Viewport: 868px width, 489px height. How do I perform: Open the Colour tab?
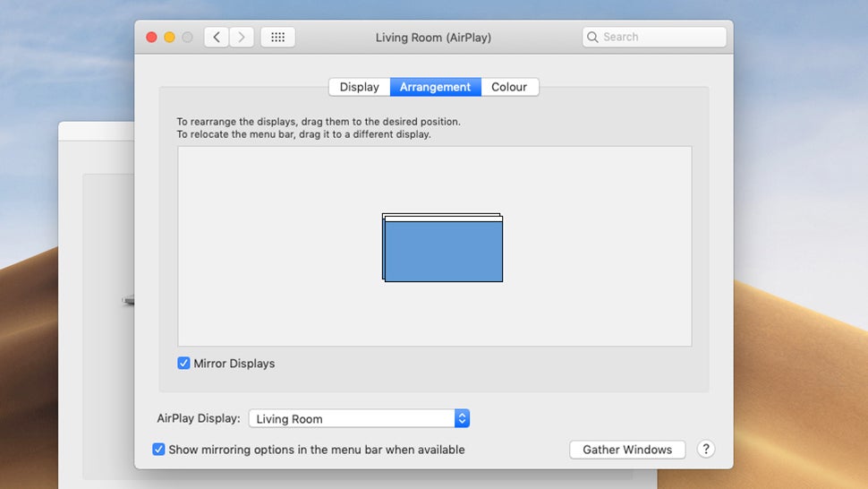pos(509,87)
